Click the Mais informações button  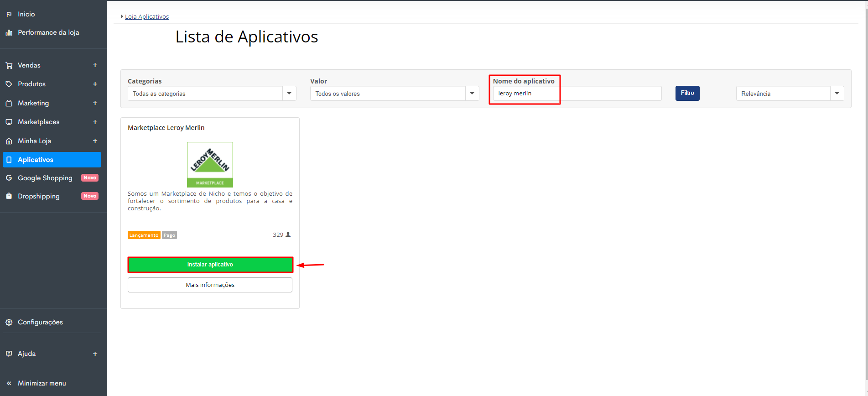(x=210, y=285)
